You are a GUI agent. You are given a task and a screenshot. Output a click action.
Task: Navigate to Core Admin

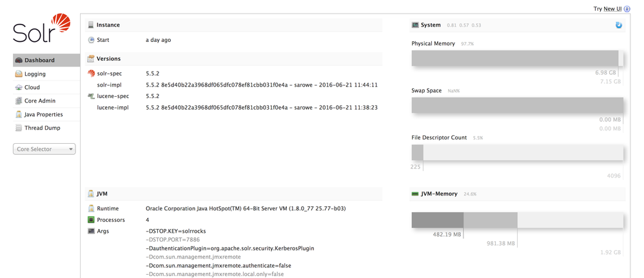point(40,101)
